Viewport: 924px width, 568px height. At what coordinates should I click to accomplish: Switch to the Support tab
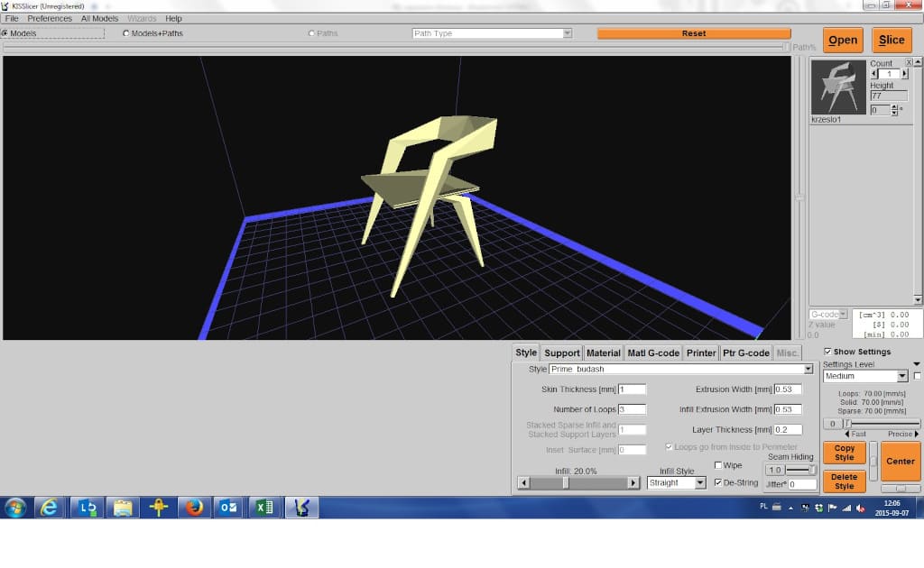coord(561,353)
